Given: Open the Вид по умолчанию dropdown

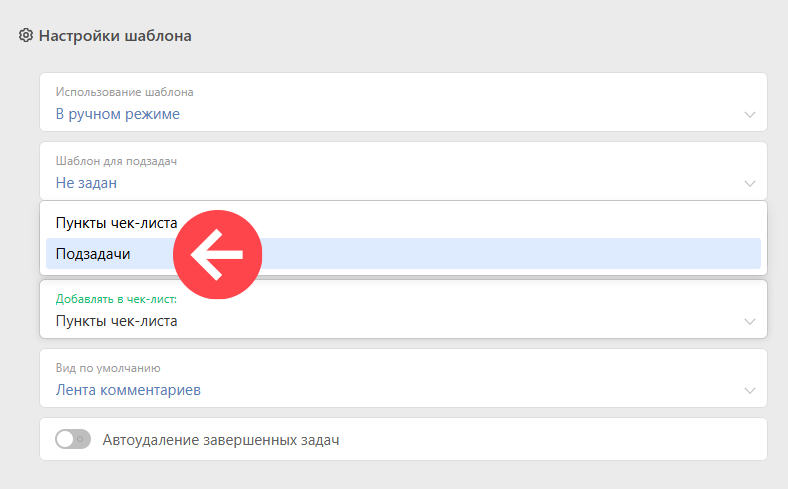Looking at the screenshot, I should [x=403, y=378].
